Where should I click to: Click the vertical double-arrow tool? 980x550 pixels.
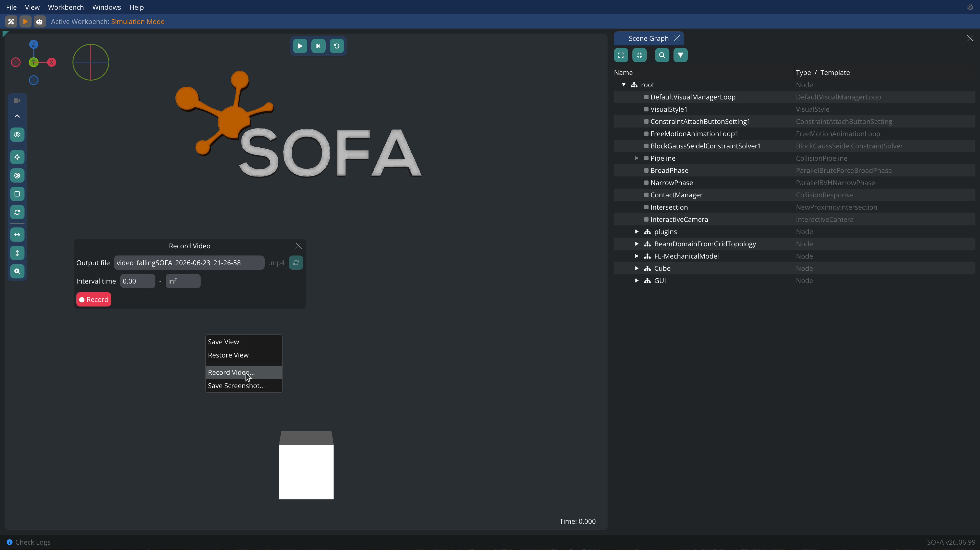(x=17, y=253)
